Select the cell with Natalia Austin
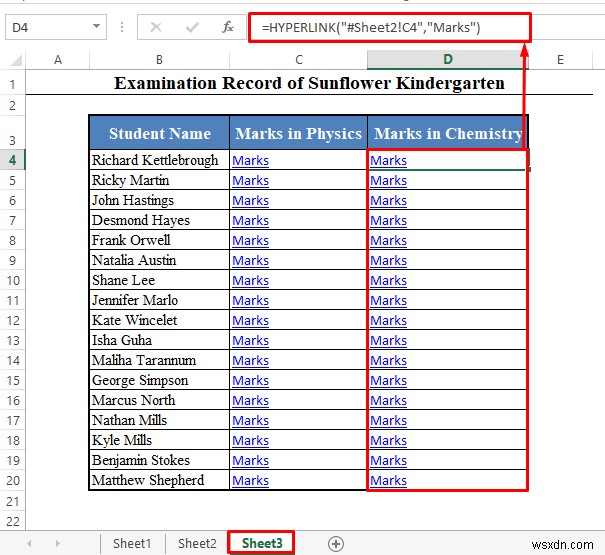The width and height of the screenshot is (605, 555). click(159, 260)
